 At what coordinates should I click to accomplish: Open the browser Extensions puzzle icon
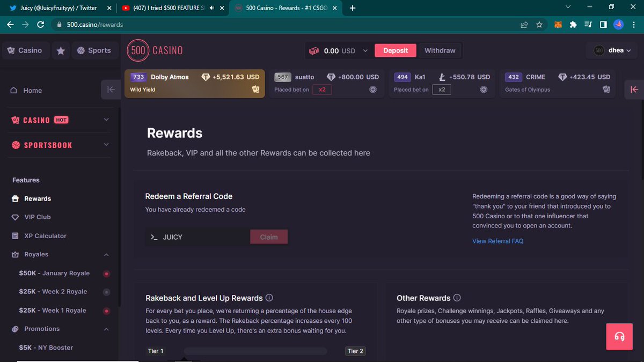[x=573, y=25]
